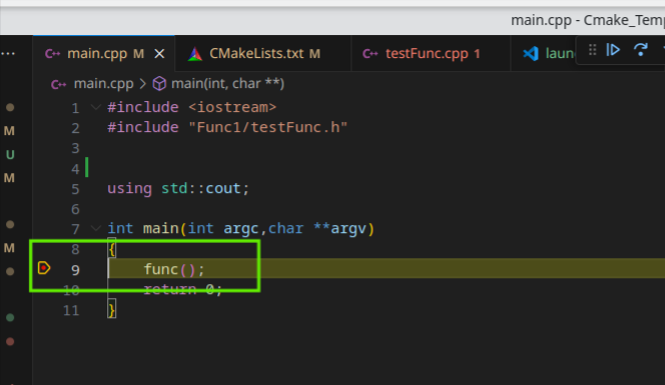Open the ellipsis more actions menu
This screenshot has width=665, height=385.
(x=8, y=54)
